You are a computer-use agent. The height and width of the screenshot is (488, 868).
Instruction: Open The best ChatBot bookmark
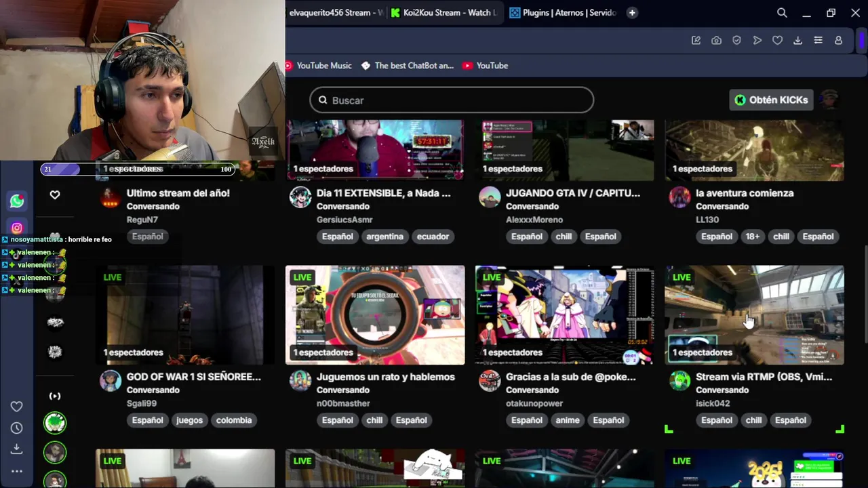point(408,66)
